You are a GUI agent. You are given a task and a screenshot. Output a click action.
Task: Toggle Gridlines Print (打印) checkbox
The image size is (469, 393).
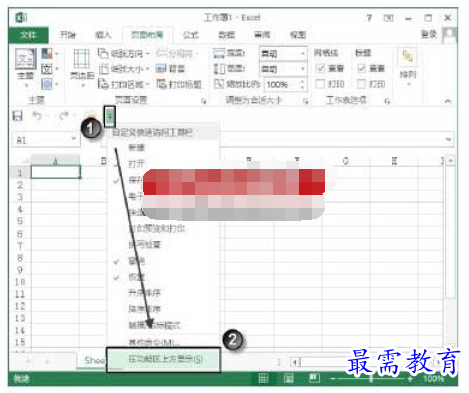click(320, 84)
